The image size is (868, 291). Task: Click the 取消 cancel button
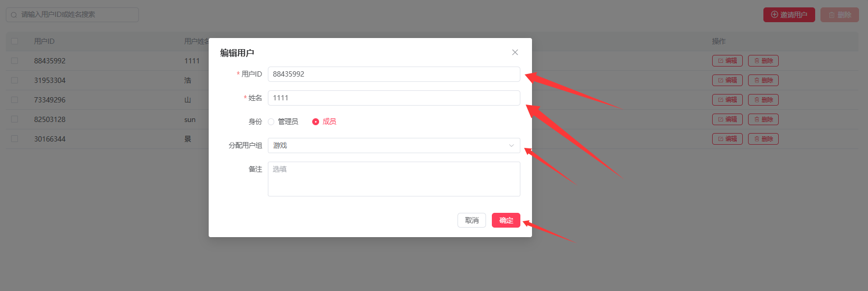pyautogui.click(x=472, y=220)
